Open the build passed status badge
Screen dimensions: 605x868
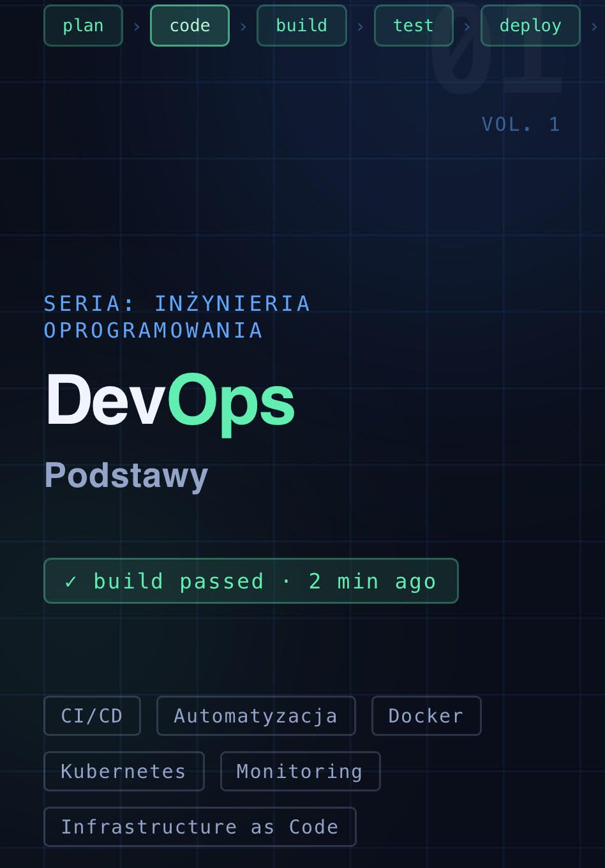[251, 581]
